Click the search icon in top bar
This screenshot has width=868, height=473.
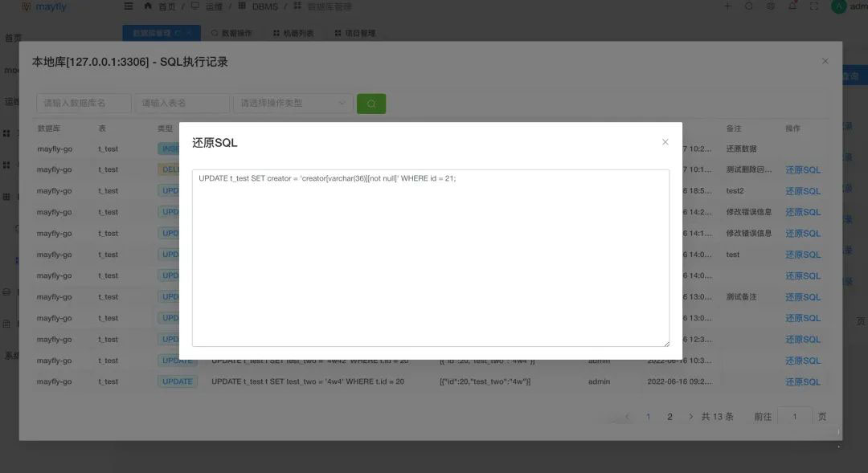point(749,6)
